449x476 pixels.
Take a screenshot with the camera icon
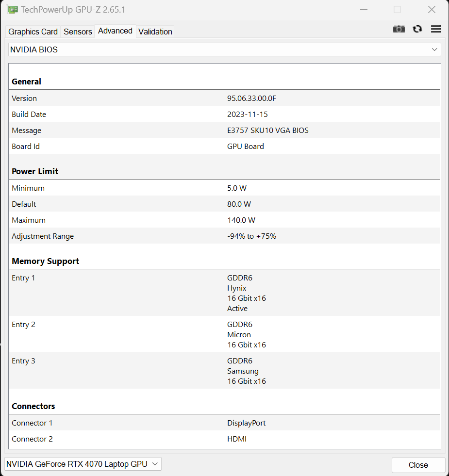coord(399,29)
